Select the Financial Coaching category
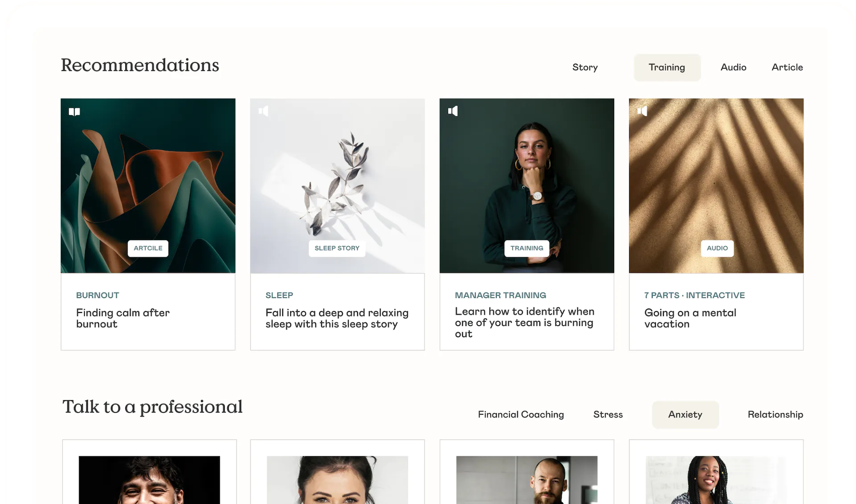 [x=521, y=414]
